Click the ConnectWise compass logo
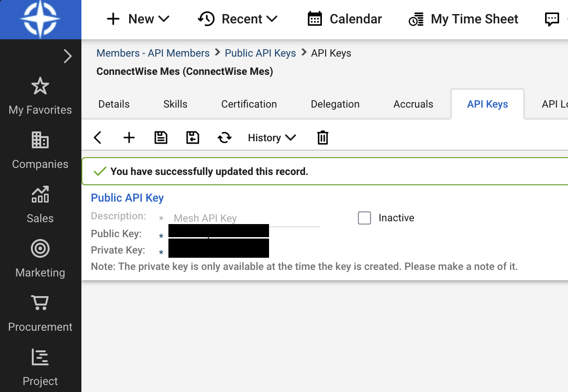Image resolution: width=568 pixels, height=392 pixels. click(x=40, y=19)
